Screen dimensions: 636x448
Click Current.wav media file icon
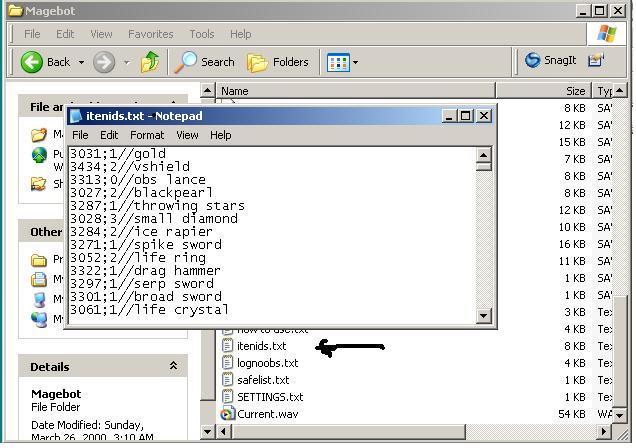(227, 414)
